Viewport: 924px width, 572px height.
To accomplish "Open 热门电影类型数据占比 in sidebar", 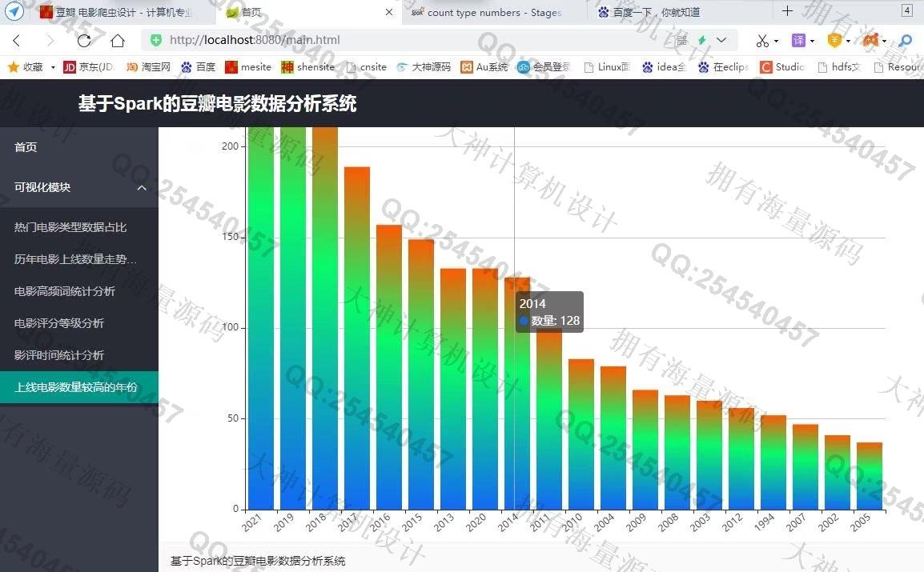I will (70, 228).
